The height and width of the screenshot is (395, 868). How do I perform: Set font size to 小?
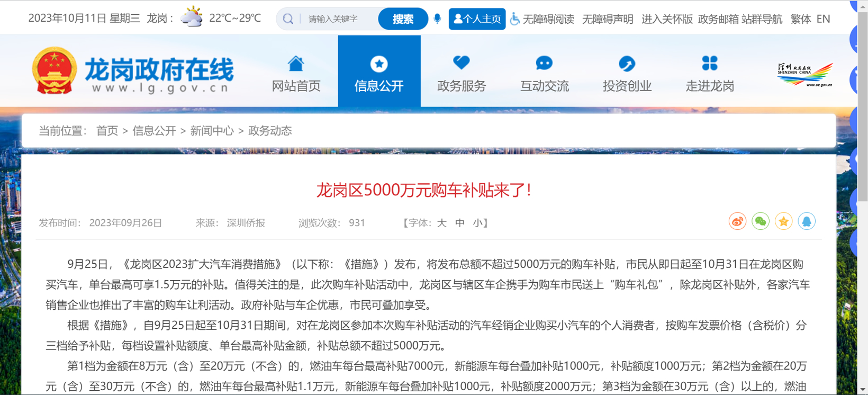tap(478, 223)
